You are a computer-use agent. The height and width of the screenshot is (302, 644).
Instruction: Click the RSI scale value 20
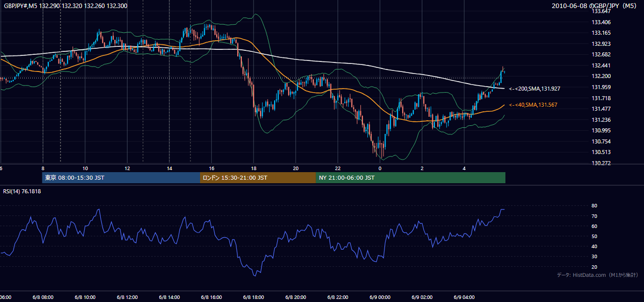(x=595, y=267)
